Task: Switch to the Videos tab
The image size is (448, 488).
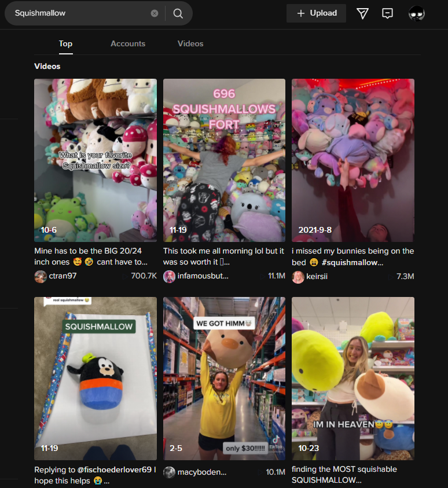Action: tap(190, 44)
